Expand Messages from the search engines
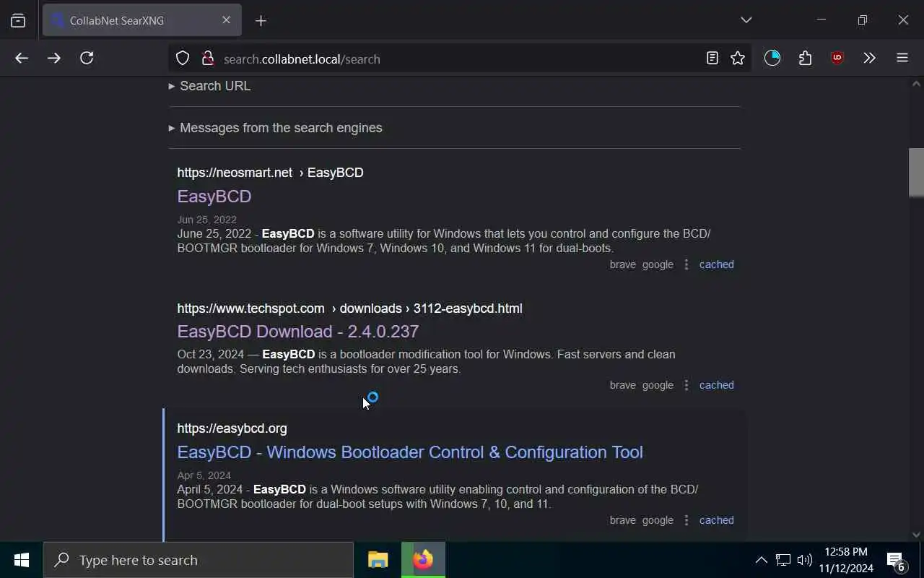Viewport: 924px width, 578px height. click(x=275, y=128)
